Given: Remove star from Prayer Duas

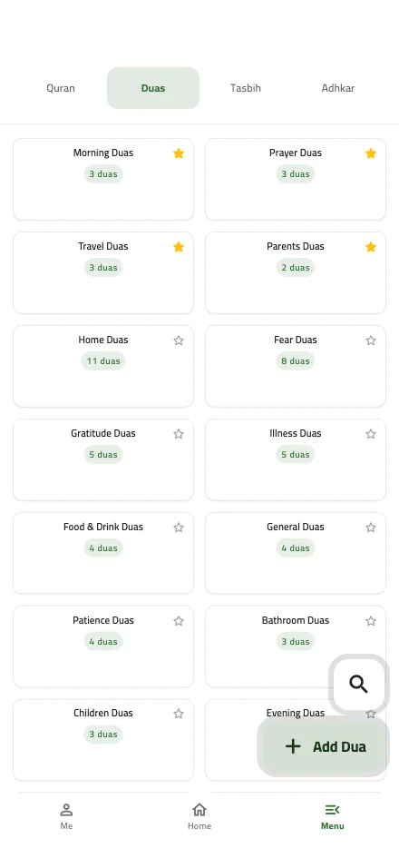Looking at the screenshot, I should [x=371, y=153].
